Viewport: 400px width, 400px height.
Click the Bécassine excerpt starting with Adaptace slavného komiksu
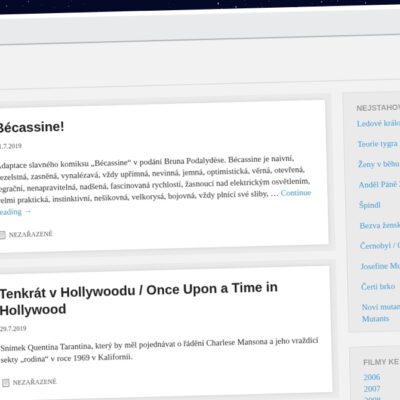(x=155, y=185)
